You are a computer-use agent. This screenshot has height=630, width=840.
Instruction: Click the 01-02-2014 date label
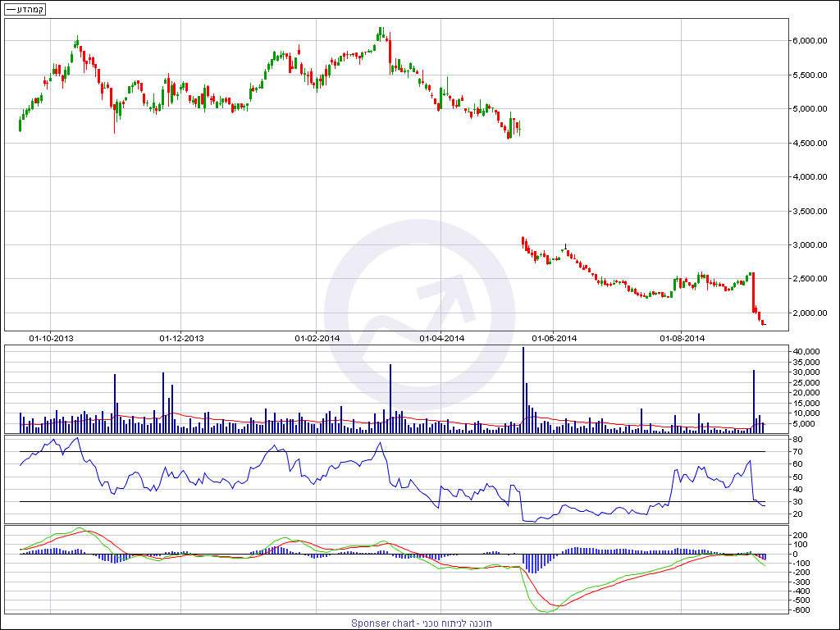coord(317,338)
